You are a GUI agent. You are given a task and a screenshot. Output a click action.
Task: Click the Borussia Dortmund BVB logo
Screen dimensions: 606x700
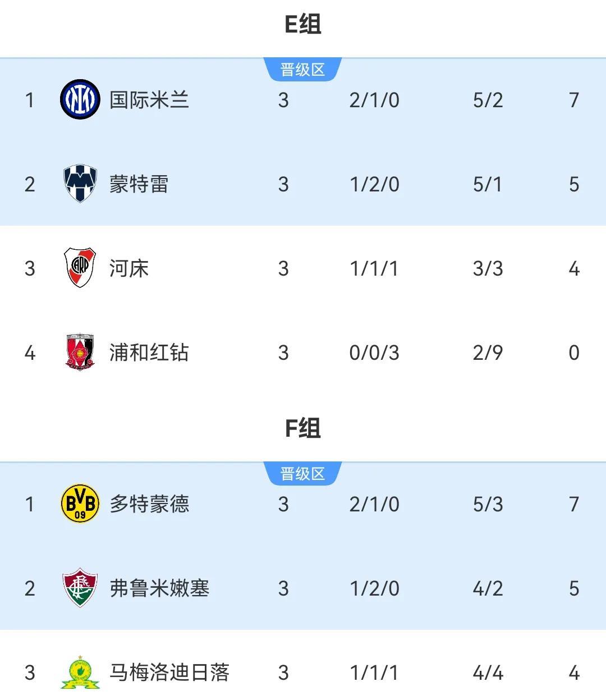(x=80, y=504)
